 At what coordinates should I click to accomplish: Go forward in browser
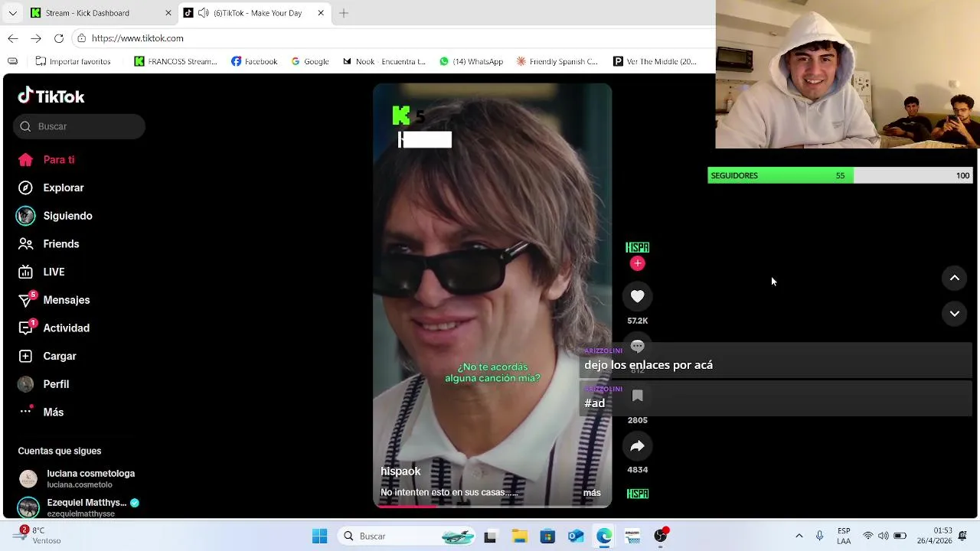[36, 38]
